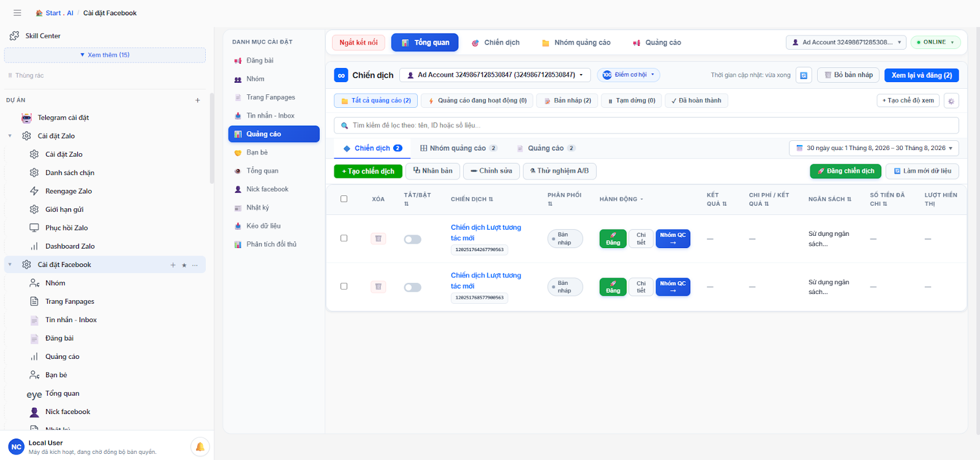Open the 30 ngày qua date range picker

[x=874, y=148]
